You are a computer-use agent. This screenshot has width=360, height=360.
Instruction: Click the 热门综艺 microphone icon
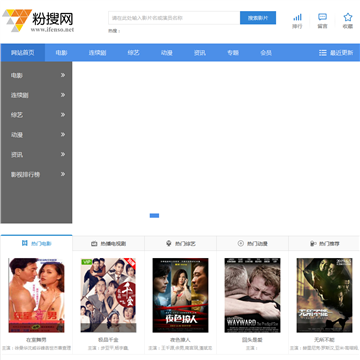tap(169, 243)
